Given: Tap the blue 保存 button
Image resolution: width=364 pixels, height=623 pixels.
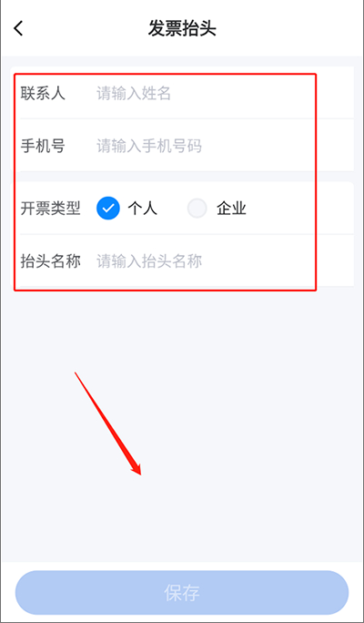Looking at the screenshot, I should [182, 592].
